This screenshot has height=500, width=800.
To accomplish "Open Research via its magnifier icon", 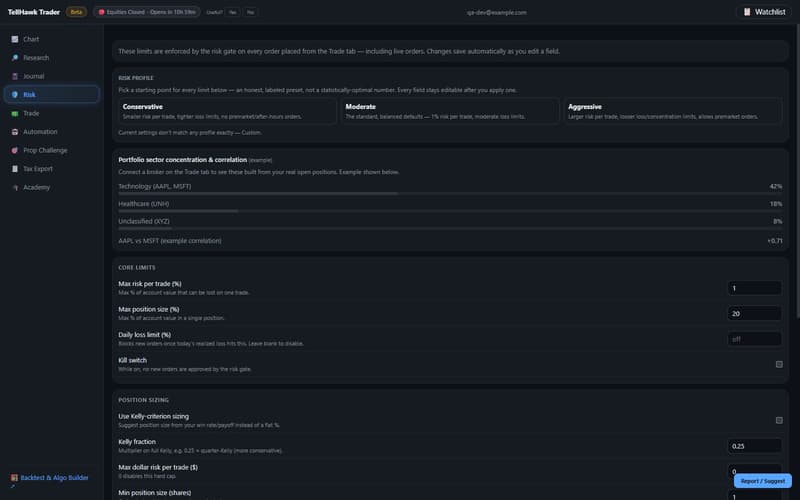I will pyautogui.click(x=15, y=58).
